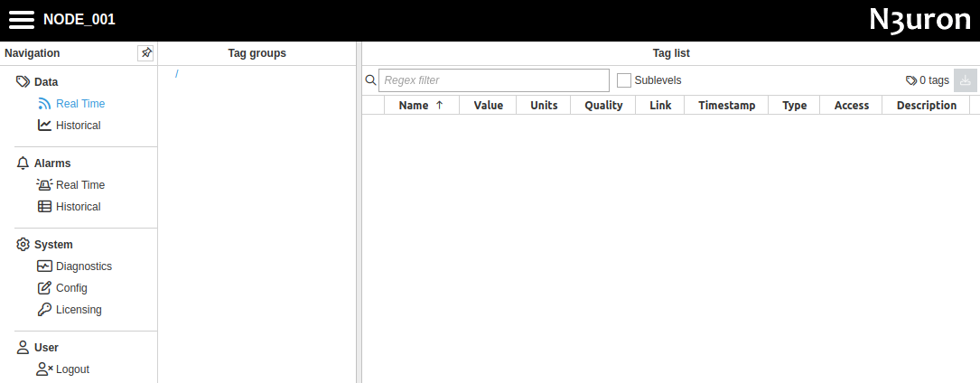Click inside the Regex filter field

click(x=493, y=80)
